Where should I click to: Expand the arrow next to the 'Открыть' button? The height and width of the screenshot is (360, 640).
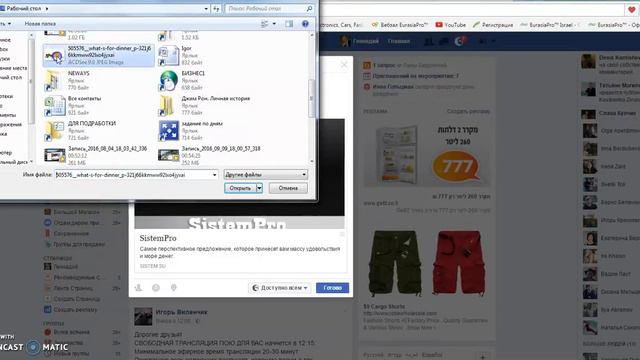[x=259, y=188]
